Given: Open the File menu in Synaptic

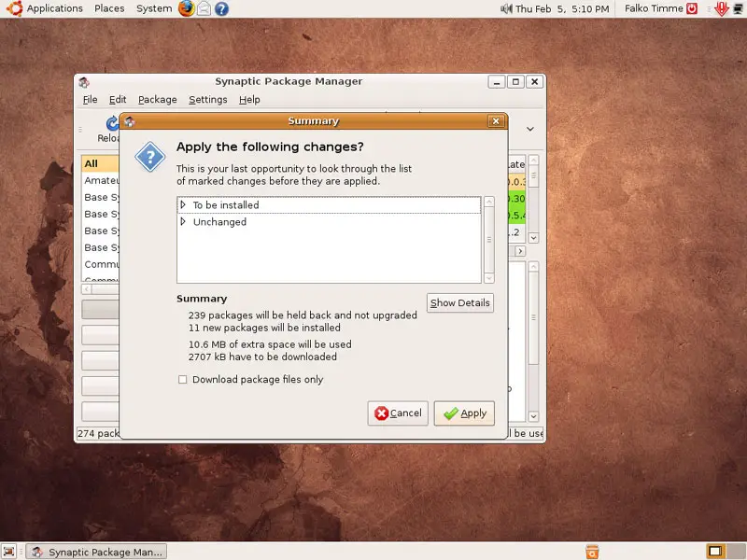Looking at the screenshot, I should (90, 100).
